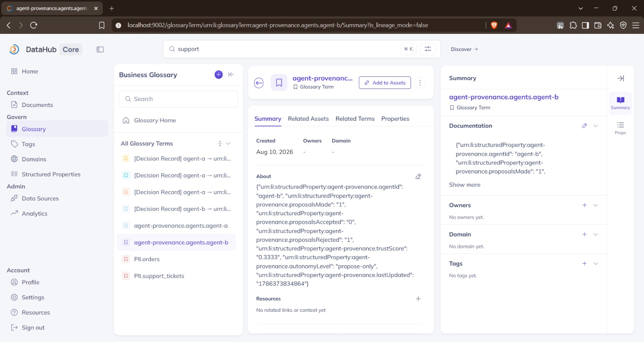Open the three-dot more options menu
This screenshot has height=342, width=644.
(x=420, y=82)
